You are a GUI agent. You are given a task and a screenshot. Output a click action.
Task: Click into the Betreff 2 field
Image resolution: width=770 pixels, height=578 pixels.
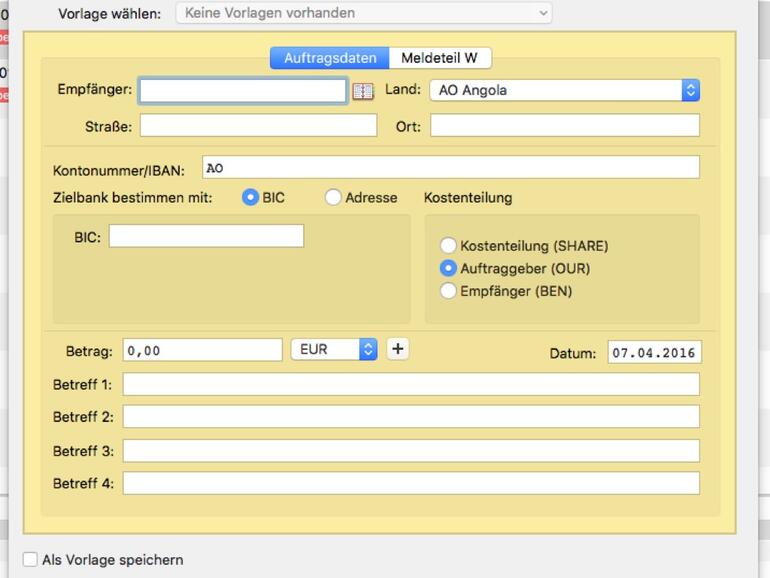411,416
